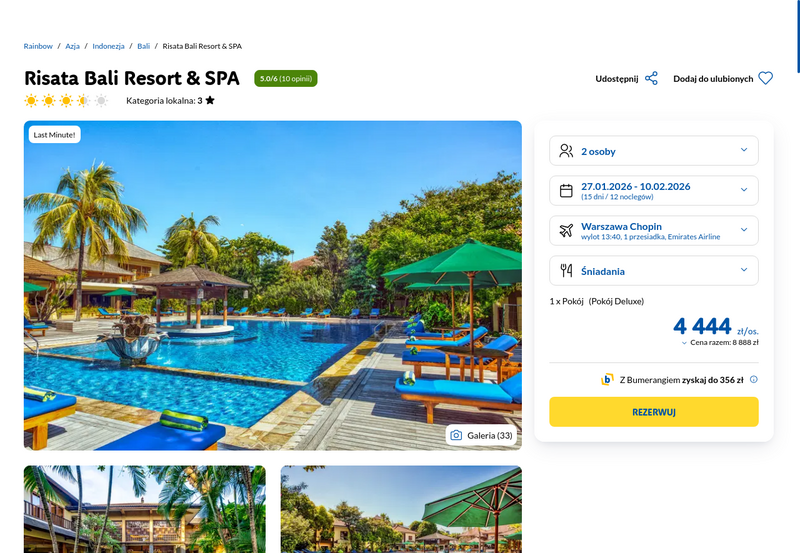The image size is (800, 553).
Task: Open gallery via camera icon button
Action: (481, 435)
